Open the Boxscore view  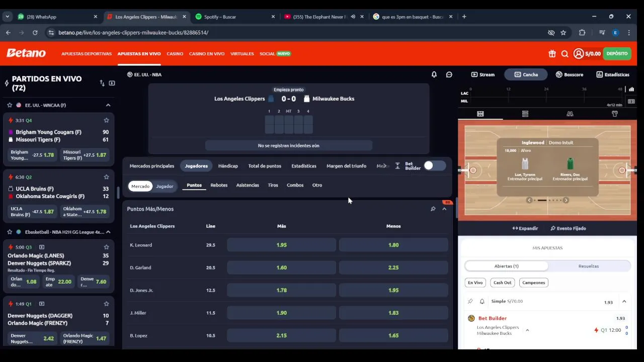[570, 74]
